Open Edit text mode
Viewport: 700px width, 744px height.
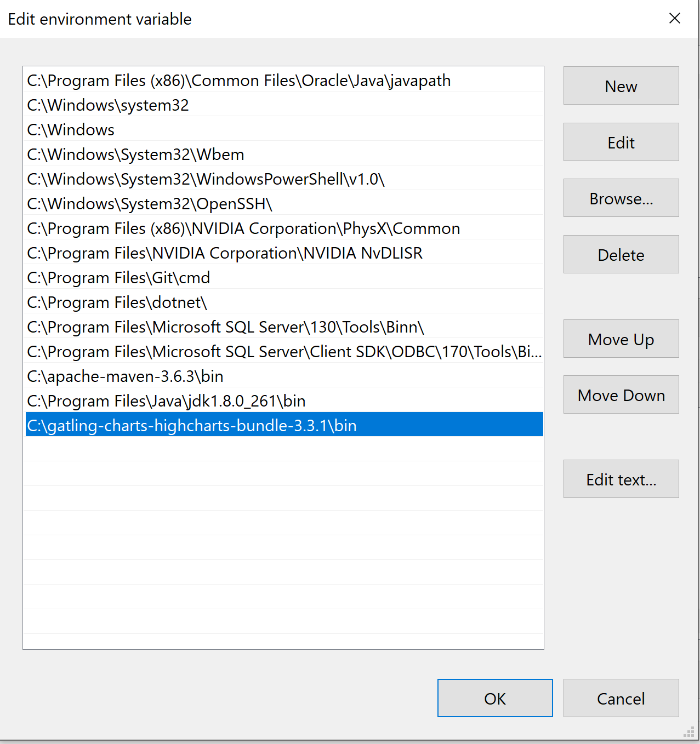coord(621,479)
